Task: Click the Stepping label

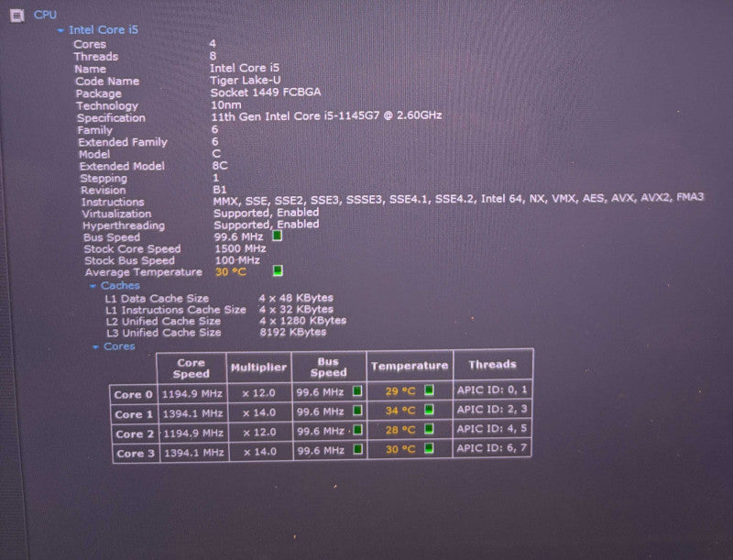Action: click(104, 178)
